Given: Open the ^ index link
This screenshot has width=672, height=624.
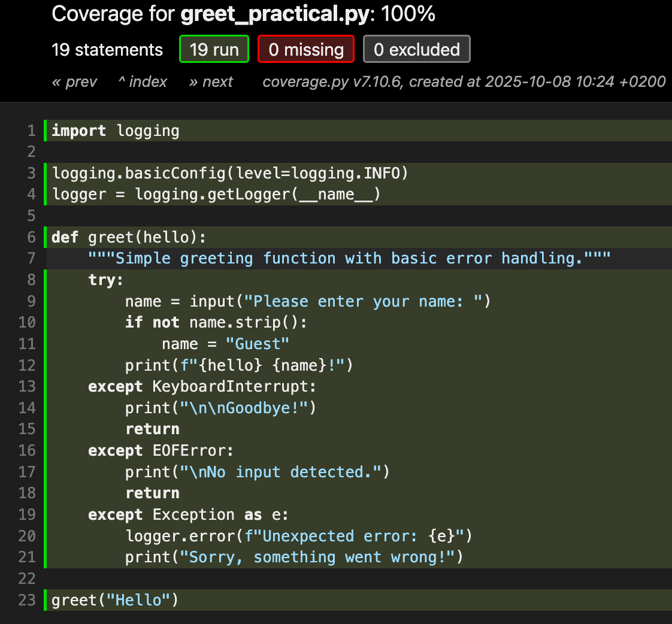Looking at the screenshot, I should point(143,81).
